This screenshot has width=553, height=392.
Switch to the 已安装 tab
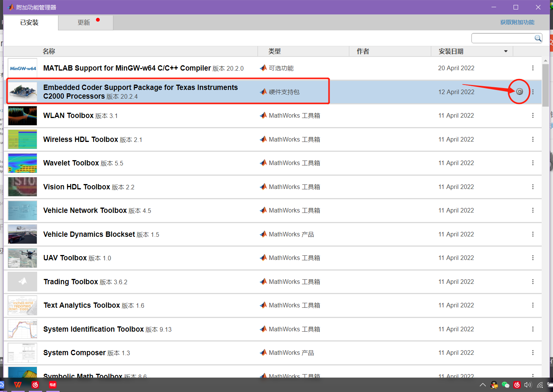[30, 22]
